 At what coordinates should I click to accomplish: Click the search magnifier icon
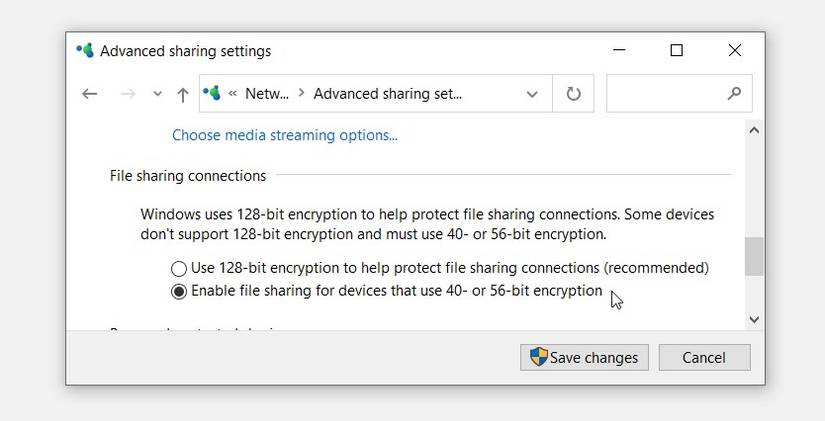tap(734, 93)
